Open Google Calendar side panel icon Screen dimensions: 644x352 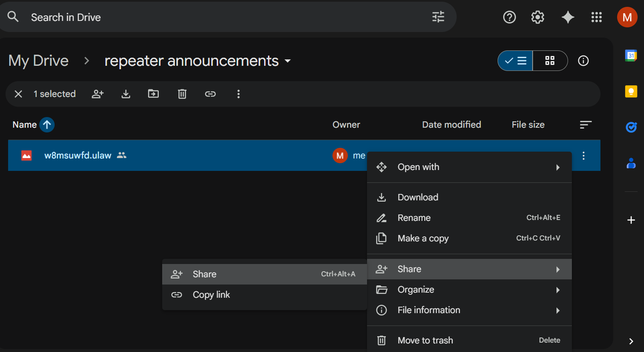631,56
